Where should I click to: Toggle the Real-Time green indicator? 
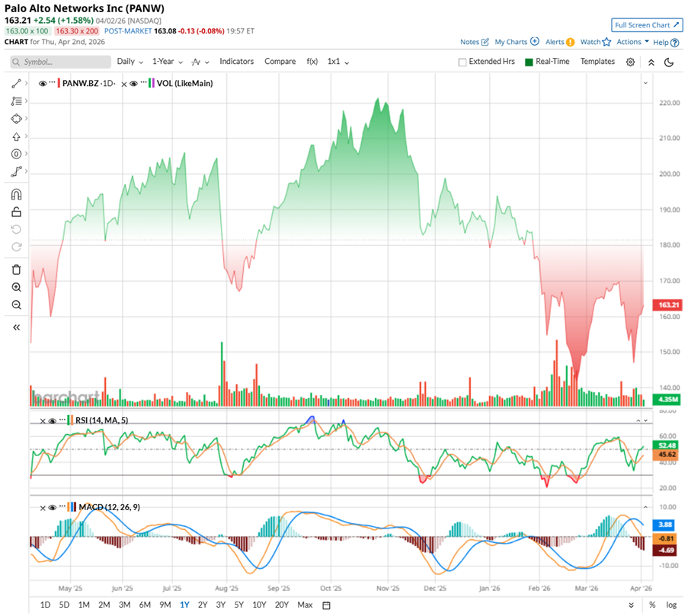[529, 62]
